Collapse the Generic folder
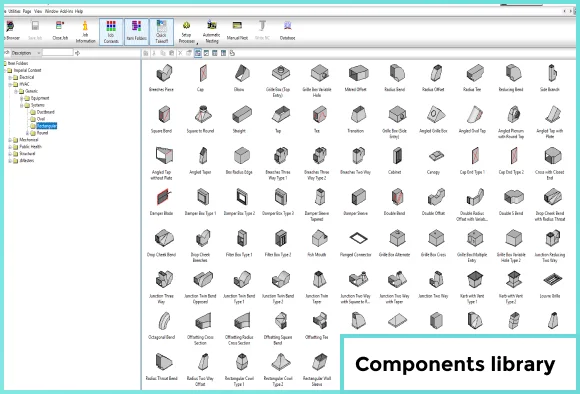Viewport: 580px width, 394px height. 16,91
